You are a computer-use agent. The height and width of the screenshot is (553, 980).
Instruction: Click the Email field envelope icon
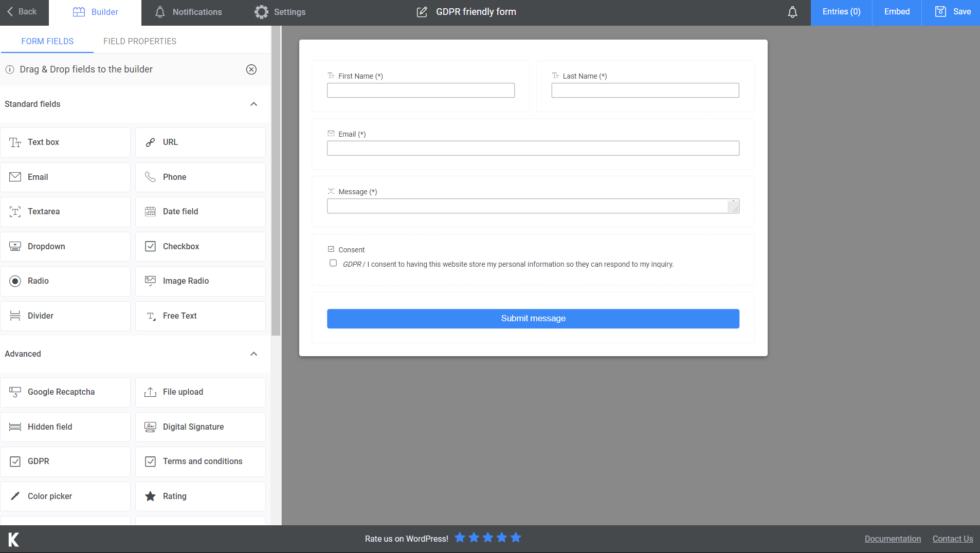coord(15,177)
